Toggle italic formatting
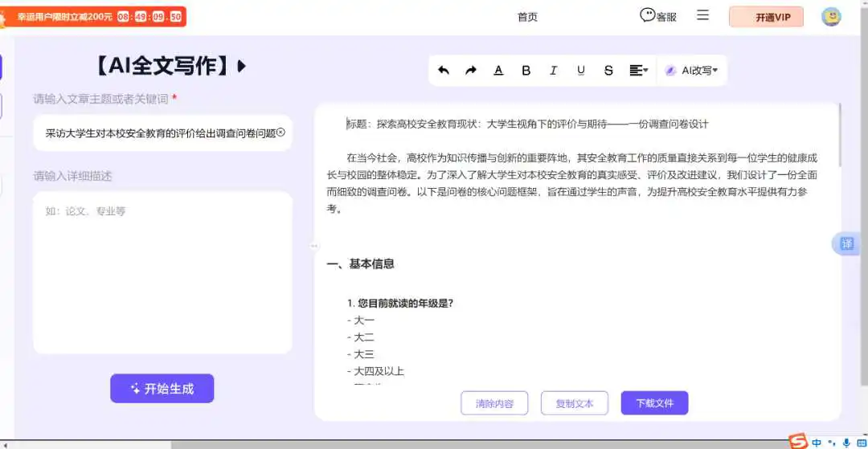Image resolution: width=868 pixels, height=449 pixels. tap(553, 70)
